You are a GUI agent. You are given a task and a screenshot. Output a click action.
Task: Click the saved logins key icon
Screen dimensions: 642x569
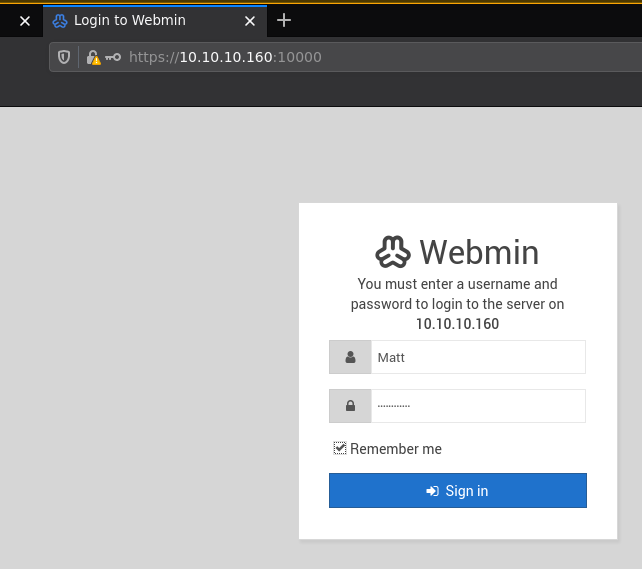113,57
